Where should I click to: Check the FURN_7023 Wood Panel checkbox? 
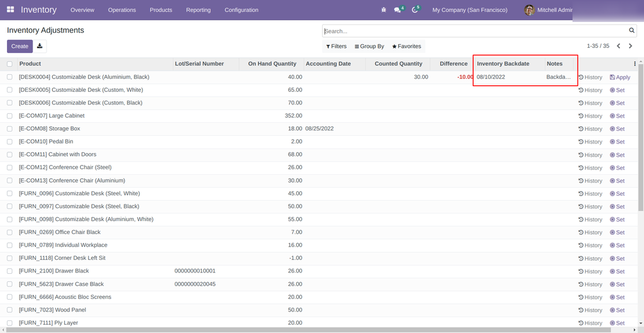pos(9,310)
